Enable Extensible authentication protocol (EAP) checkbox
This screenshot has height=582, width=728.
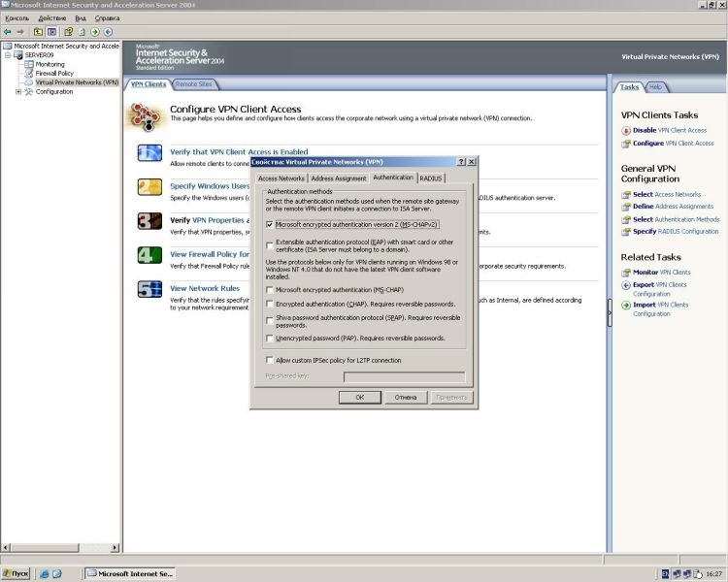coord(269,245)
